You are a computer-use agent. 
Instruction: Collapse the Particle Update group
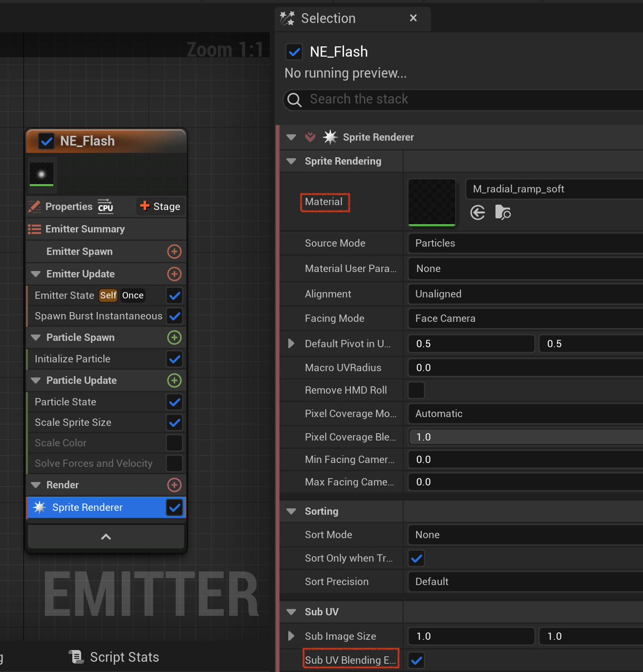point(36,380)
